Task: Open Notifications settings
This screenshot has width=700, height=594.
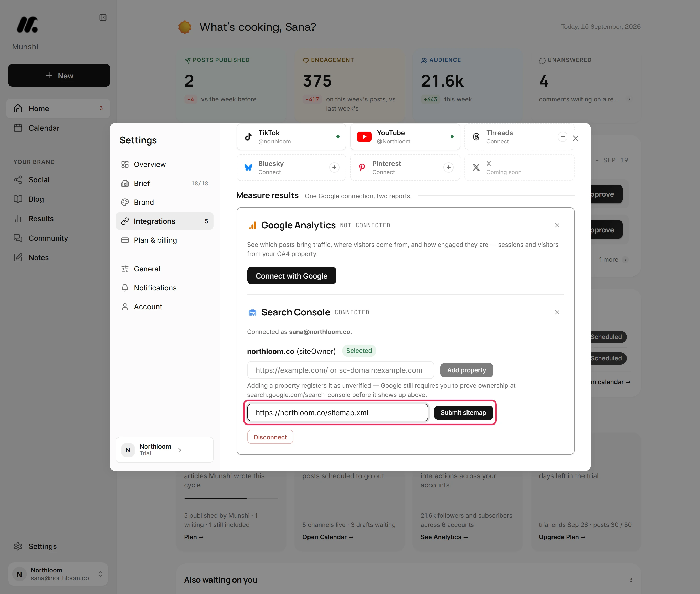Action: pyautogui.click(x=164, y=288)
